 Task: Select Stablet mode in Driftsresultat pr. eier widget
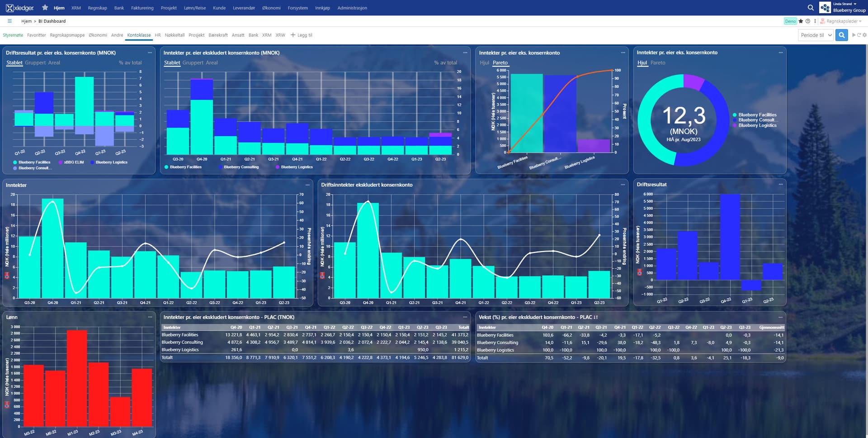pos(14,63)
